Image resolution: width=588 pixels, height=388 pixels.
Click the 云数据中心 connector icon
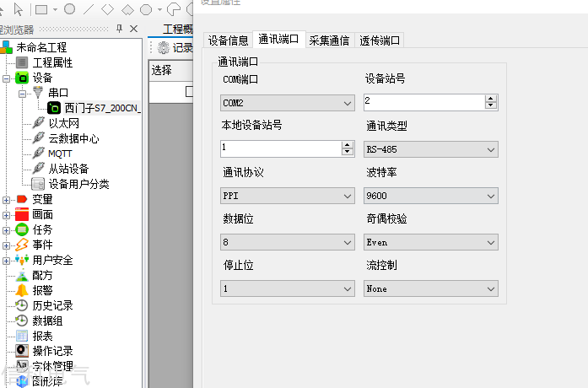[x=38, y=138]
